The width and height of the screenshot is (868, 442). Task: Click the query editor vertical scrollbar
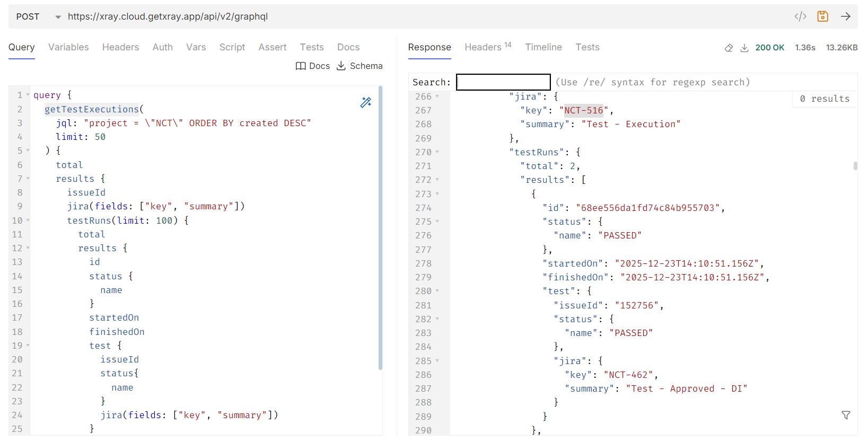click(380, 228)
